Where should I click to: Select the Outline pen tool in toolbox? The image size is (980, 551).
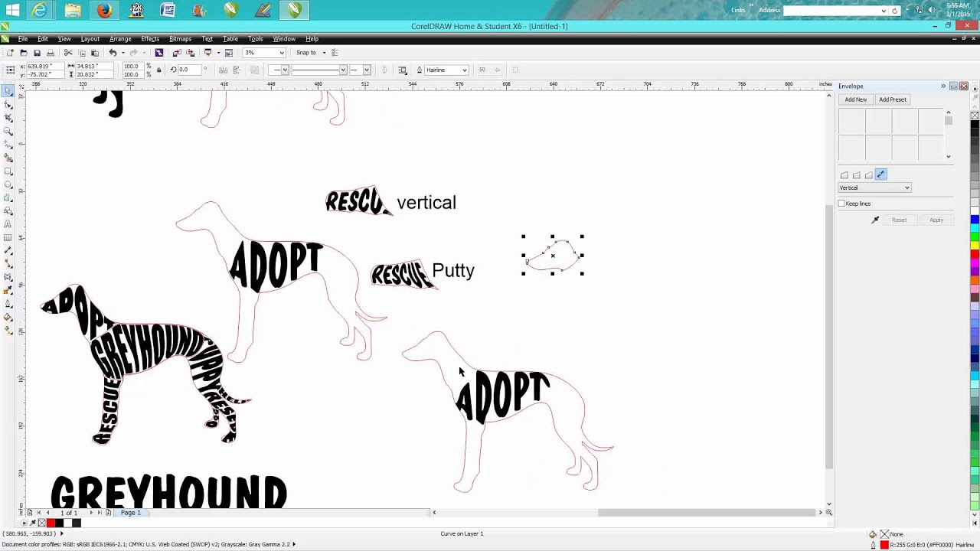(8, 304)
